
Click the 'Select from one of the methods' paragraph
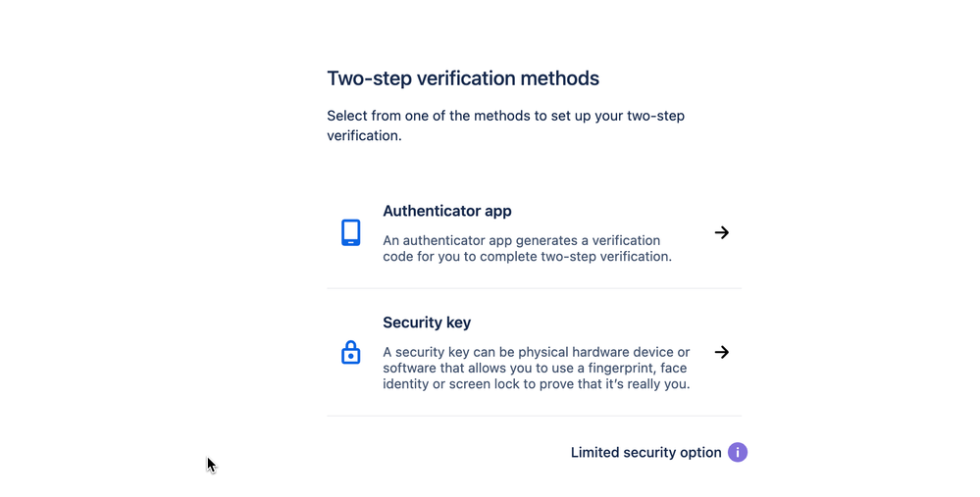pos(505,116)
